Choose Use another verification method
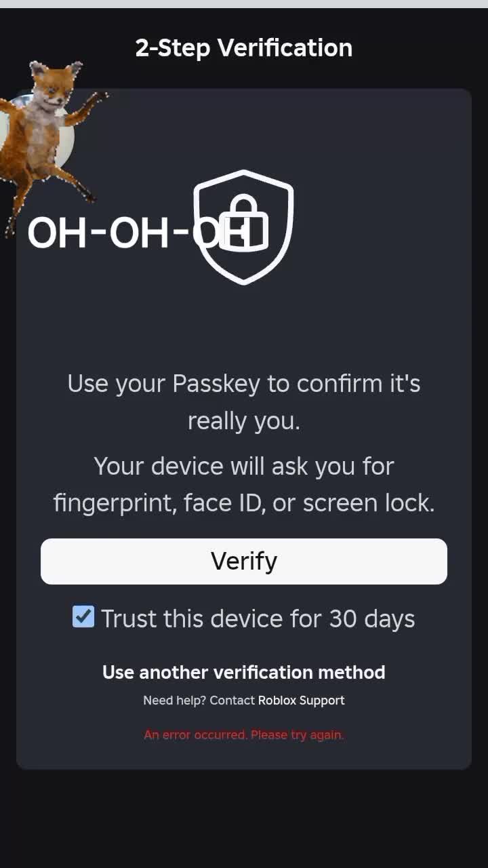Screen dimensions: 488x868 (244, 672)
